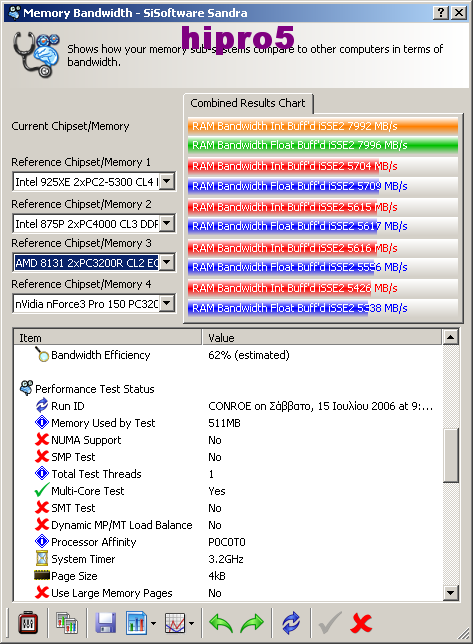The width and height of the screenshot is (473, 644).
Task: Select the Run ID row
Action: tap(228, 406)
